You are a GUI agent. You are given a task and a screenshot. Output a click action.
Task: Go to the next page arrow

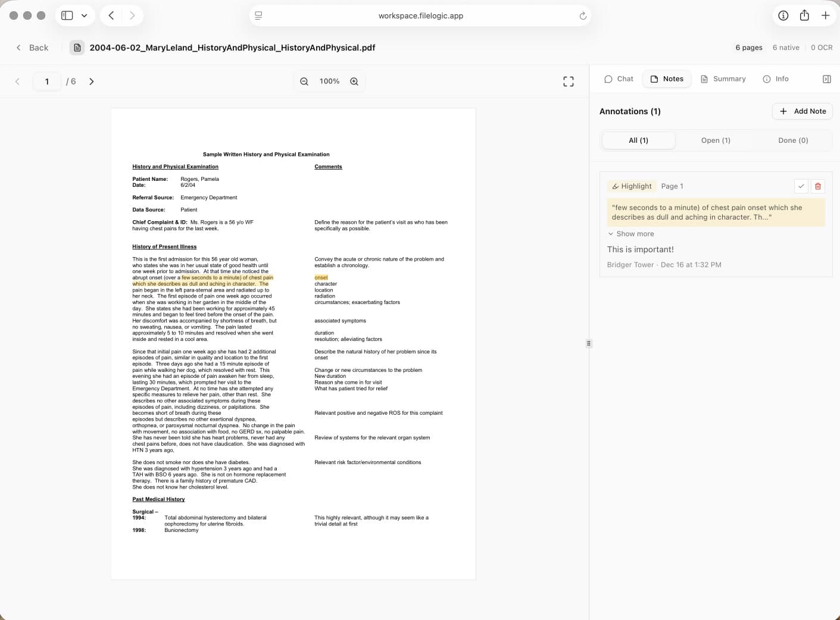(92, 82)
